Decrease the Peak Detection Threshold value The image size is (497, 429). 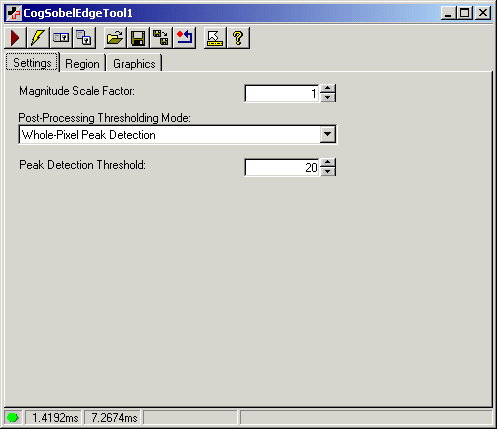coord(328,171)
